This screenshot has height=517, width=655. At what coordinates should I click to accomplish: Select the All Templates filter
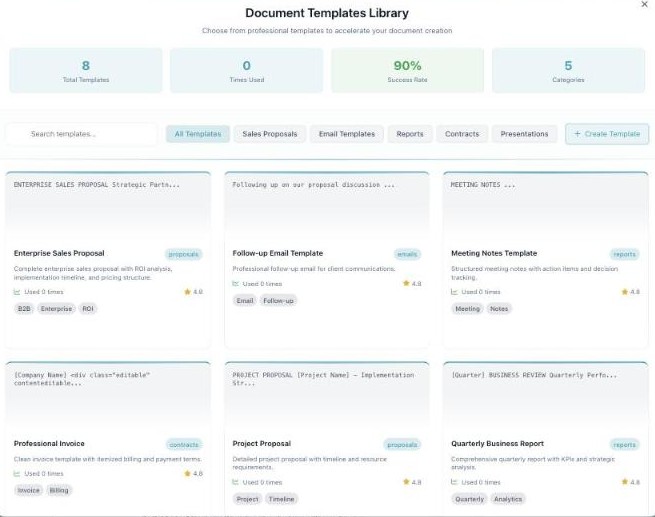(x=198, y=134)
